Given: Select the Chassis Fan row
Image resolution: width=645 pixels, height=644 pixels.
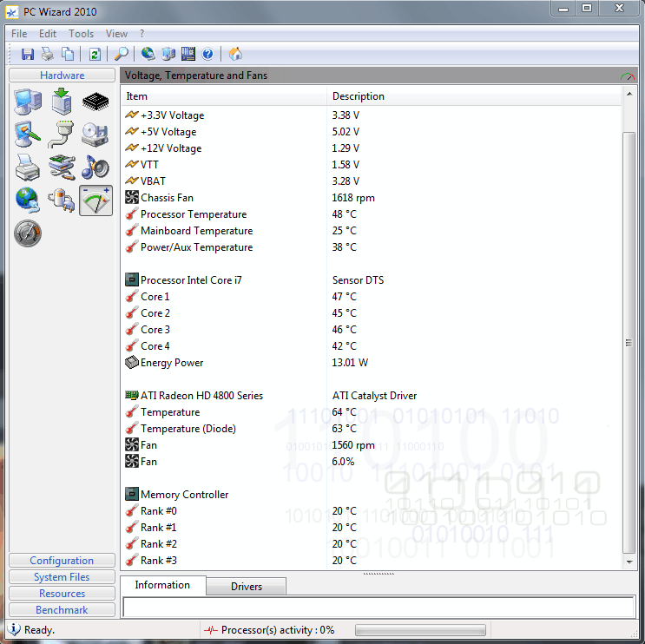Looking at the screenshot, I should click(x=371, y=198).
